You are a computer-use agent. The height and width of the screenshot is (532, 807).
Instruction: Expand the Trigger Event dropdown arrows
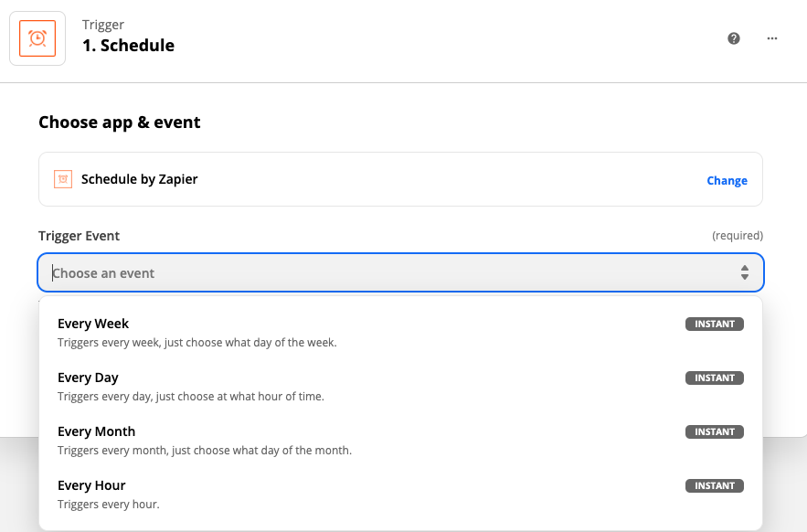pos(745,272)
